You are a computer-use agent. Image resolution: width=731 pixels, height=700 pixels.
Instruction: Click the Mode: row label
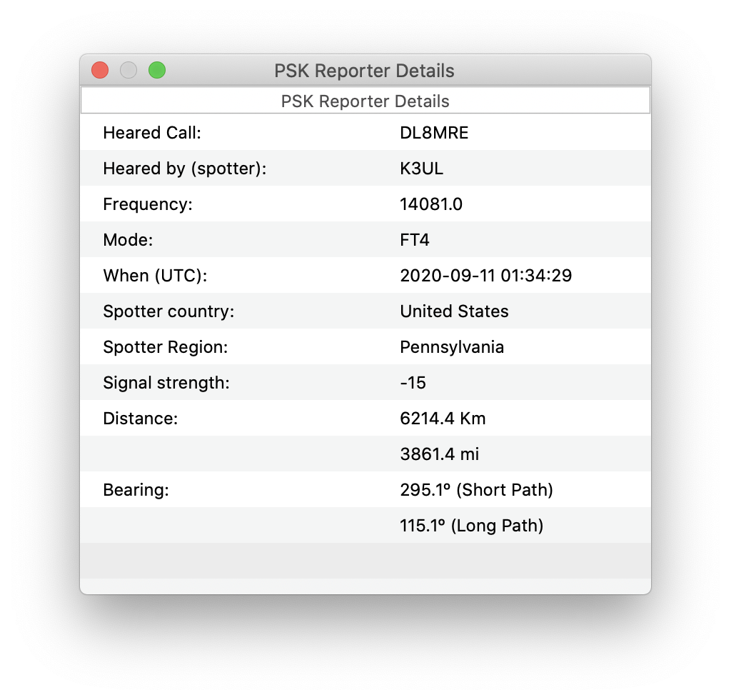[128, 240]
